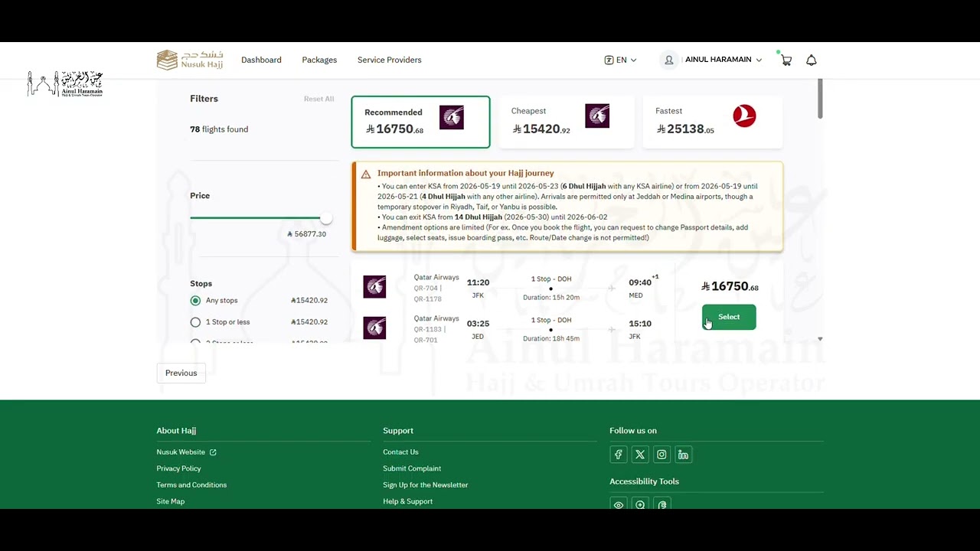Click the Previous button
The height and width of the screenshot is (551, 980).
pyautogui.click(x=181, y=373)
